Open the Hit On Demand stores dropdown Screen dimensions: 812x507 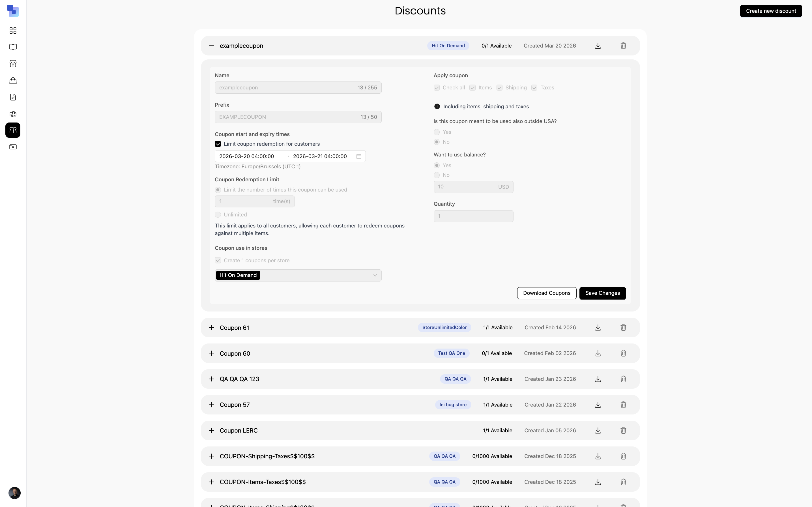pyautogui.click(x=375, y=275)
